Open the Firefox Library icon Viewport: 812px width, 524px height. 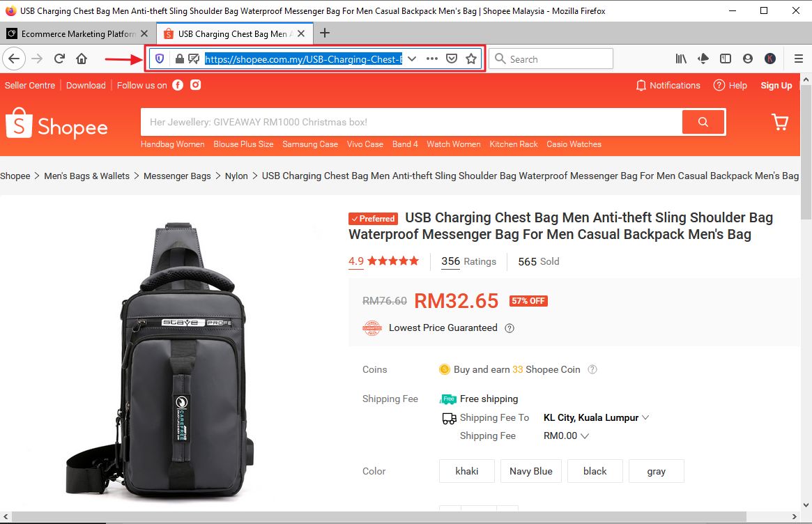tap(681, 59)
